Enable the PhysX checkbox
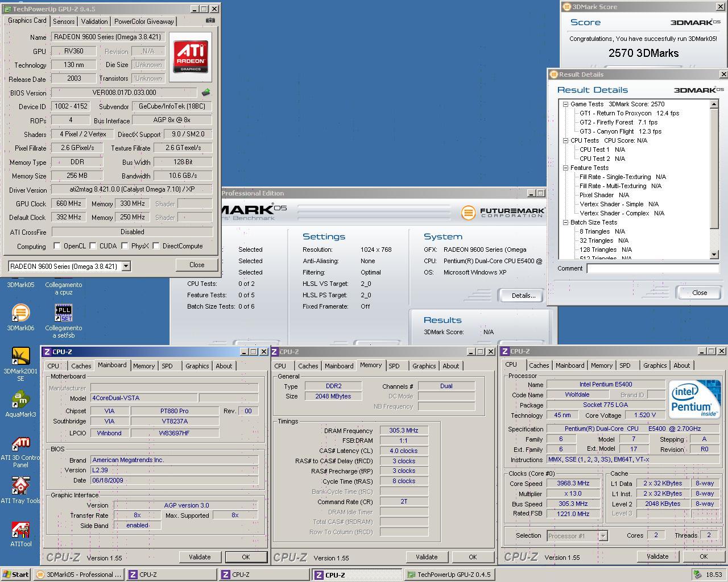 click(x=125, y=246)
